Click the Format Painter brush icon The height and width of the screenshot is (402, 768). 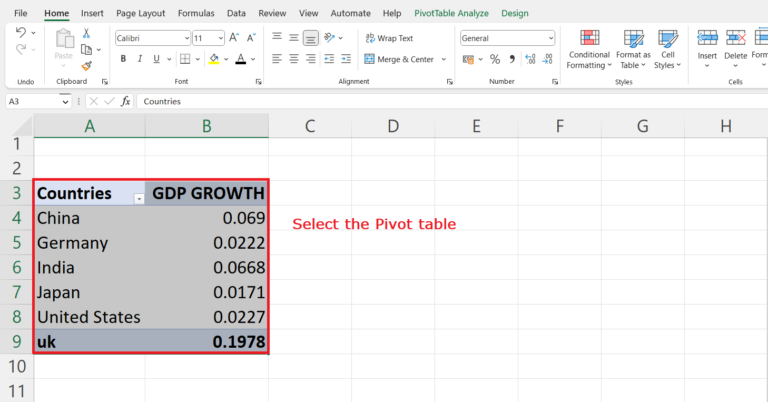click(x=86, y=65)
